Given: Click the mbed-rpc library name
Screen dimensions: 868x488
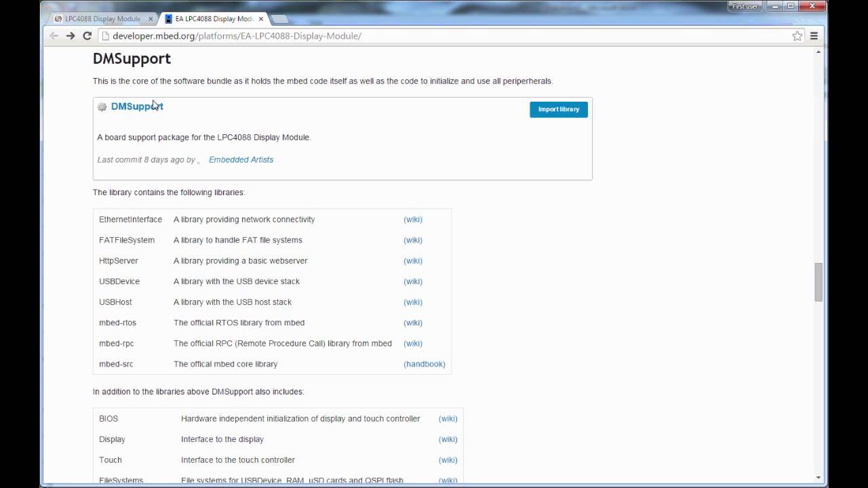Looking at the screenshot, I should [x=117, y=344].
